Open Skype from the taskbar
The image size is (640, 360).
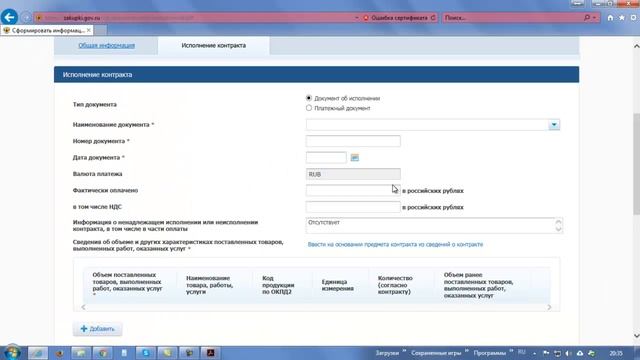click(x=146, y=353)
